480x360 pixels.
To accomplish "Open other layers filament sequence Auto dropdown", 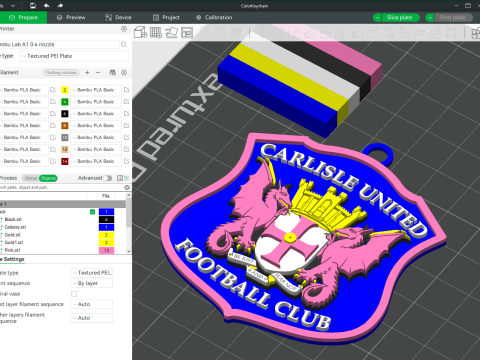I will pos(92,318).
